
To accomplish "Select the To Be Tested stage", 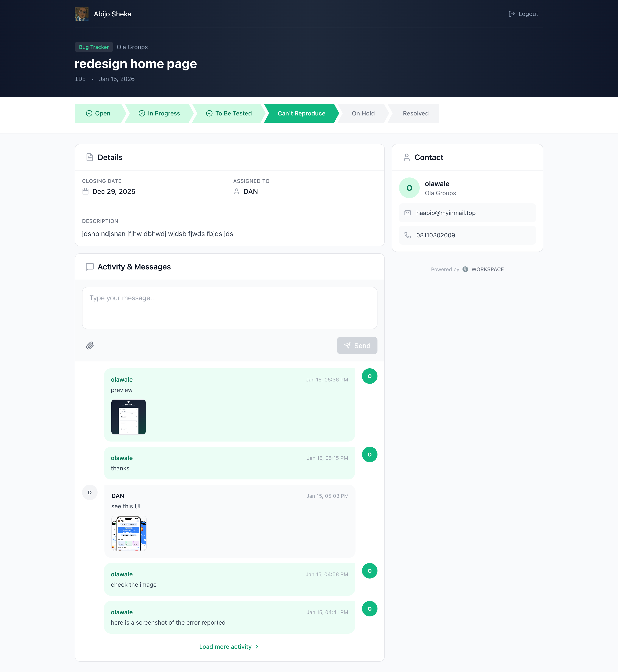I will click(x=229, y=113).
